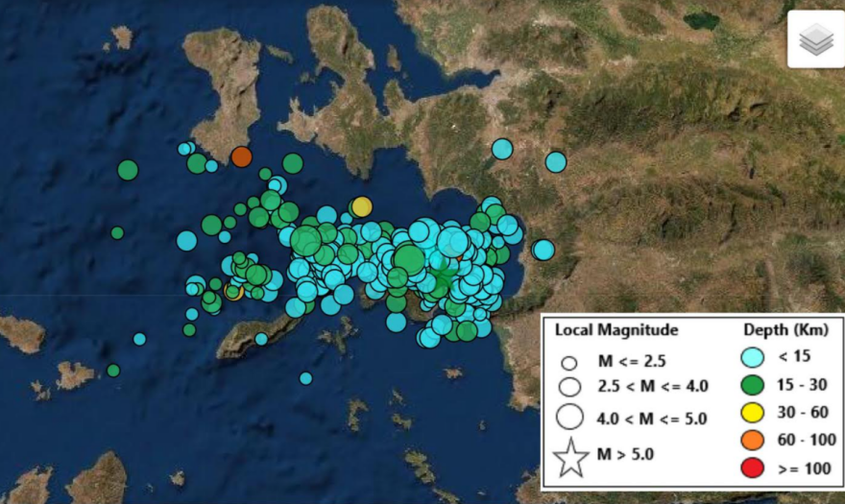
Task: Click the lone cyan marker east of the bay on land
Action: [543, 251]
